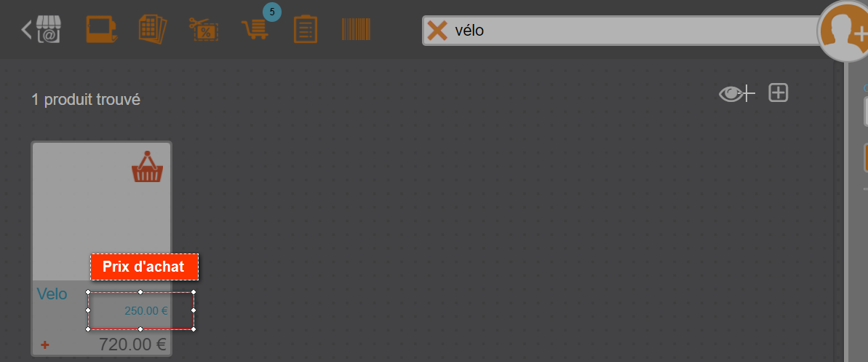Open the clipboard orders list icon

305,29
